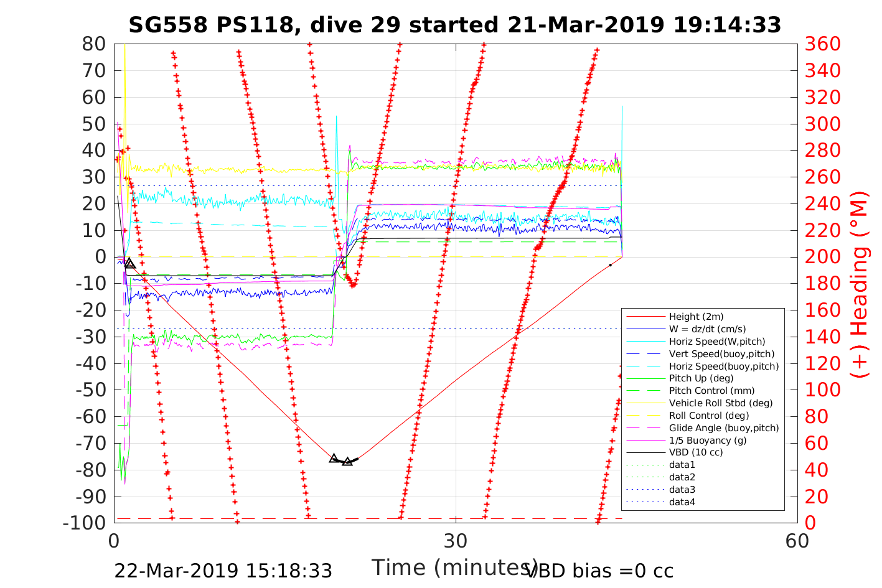Click the '22-Mar-2019 15:18:33' timestamp text
The width and height of the screenshot is (882, 588).
pyautogui.click(x=223, y=571)
